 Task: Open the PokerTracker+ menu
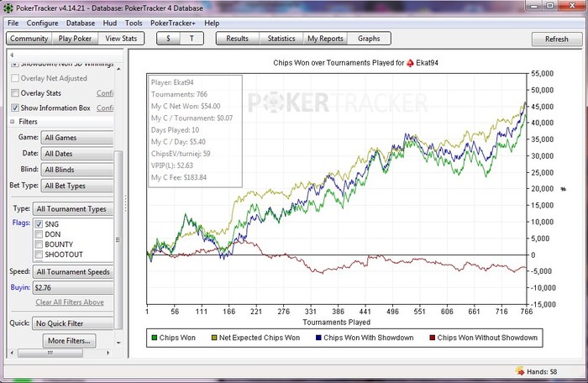tap(173, 23)
